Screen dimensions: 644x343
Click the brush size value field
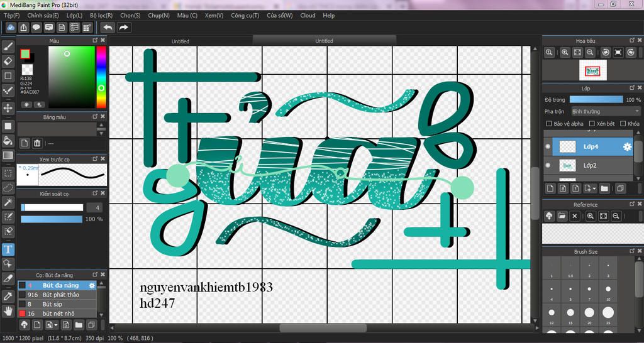(x=94, y=208)
